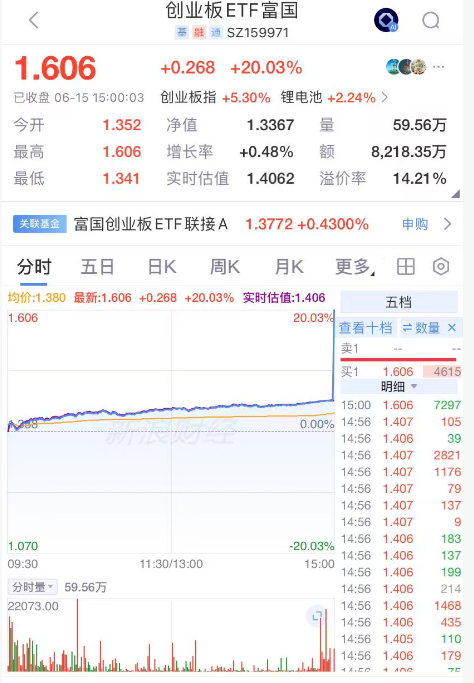Click the user avatars cluster
The image size is (474, 683).
coord(406,67)
